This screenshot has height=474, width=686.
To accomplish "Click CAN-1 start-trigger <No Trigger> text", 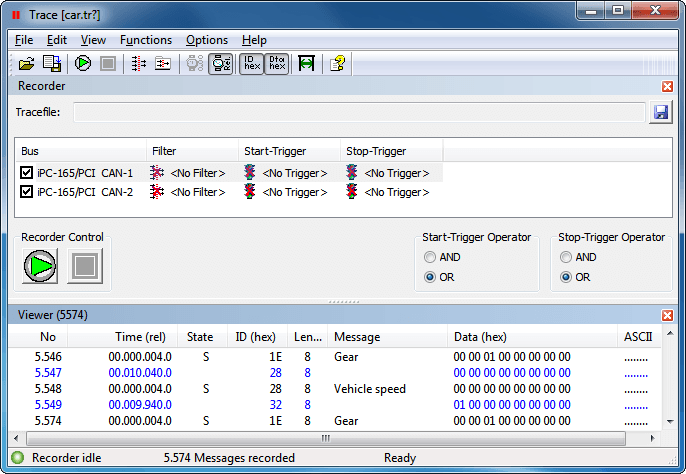I will click(295, 173).
